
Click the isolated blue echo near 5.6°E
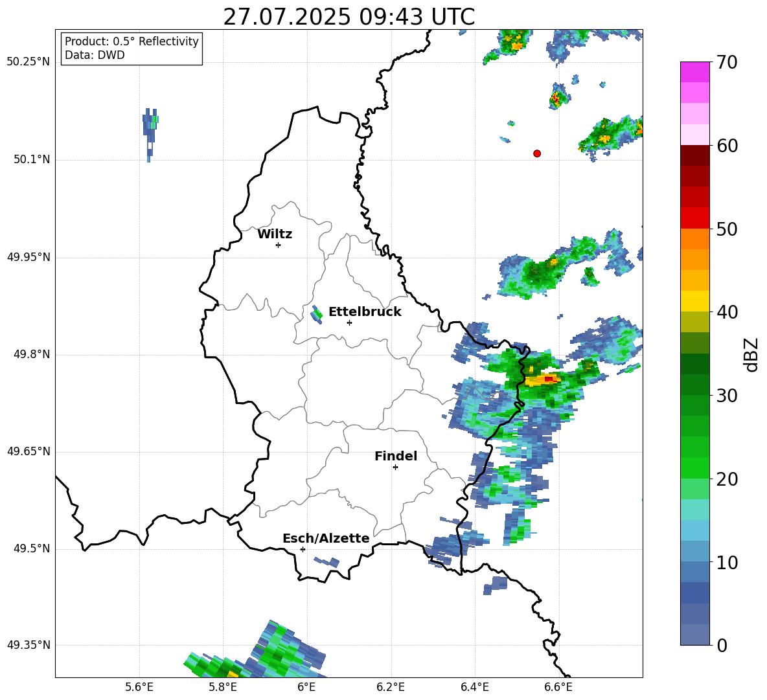click(150, 134)
